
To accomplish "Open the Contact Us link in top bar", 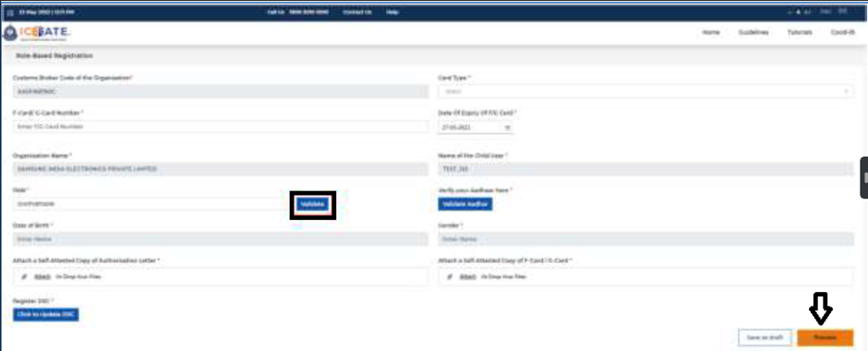I will (357, 12).
